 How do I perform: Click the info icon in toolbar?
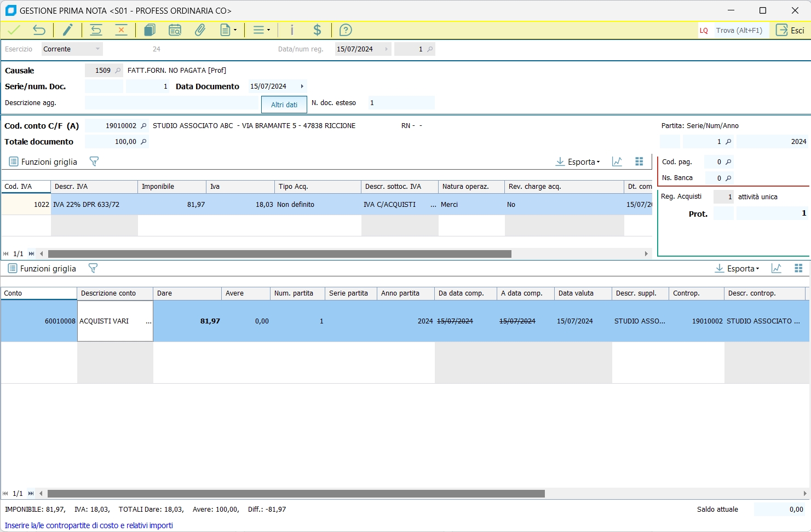pyautogui.click(x=292, y=30)
